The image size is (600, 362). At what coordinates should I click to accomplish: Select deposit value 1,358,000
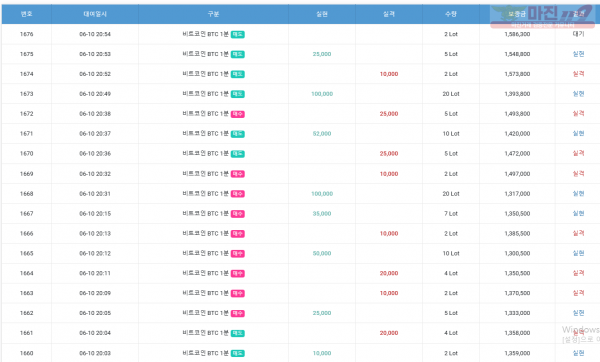[517, 333]
